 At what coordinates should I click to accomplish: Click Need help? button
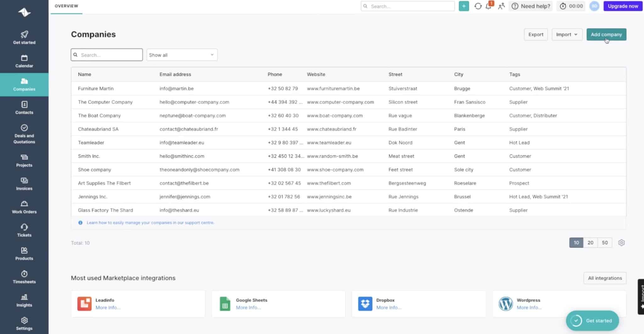[x=531, y=6]
